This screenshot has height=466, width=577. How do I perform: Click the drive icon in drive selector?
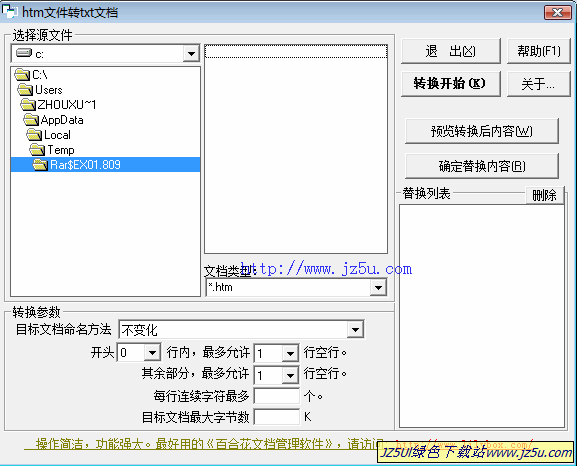click(24, 53)
